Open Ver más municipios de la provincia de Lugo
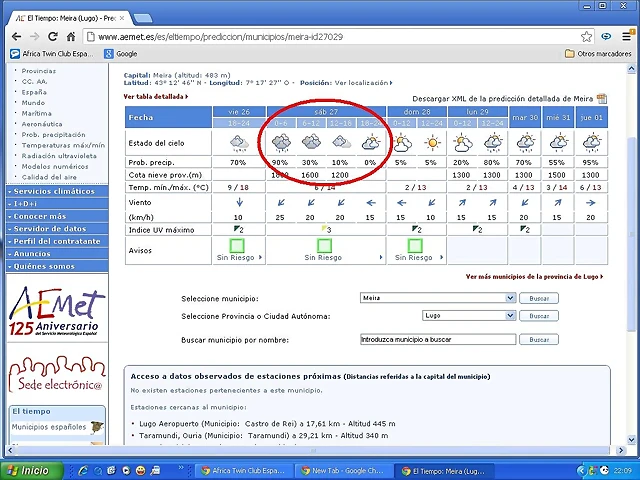The height and width of the screenshot is (480, 640). pyautogui.click(x=534, y=277)
